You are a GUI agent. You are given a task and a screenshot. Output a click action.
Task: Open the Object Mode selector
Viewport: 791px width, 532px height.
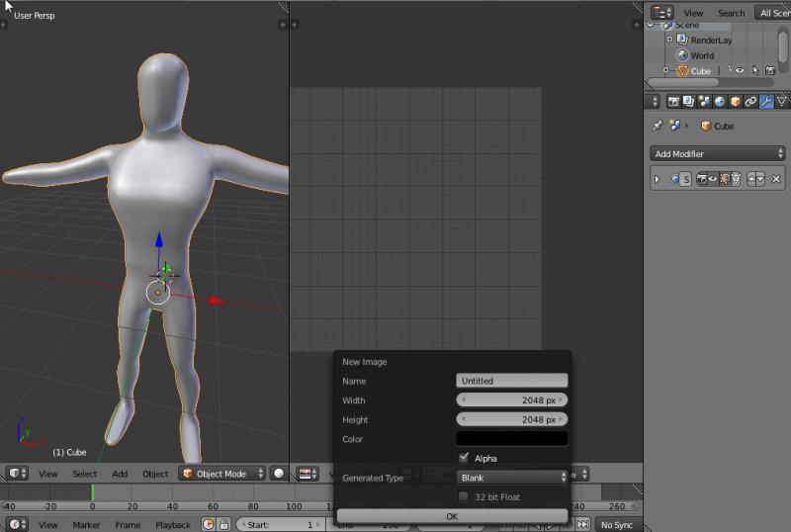[222, 474]
